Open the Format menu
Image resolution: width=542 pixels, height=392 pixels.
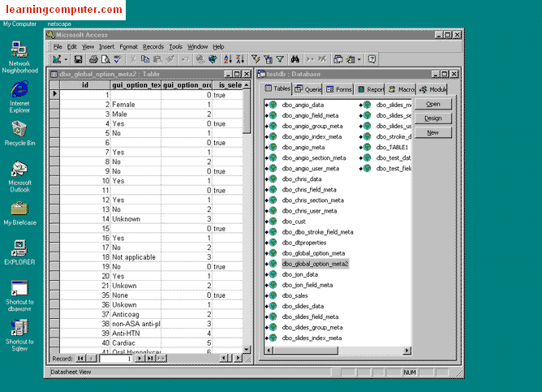(x=128, y=47)
